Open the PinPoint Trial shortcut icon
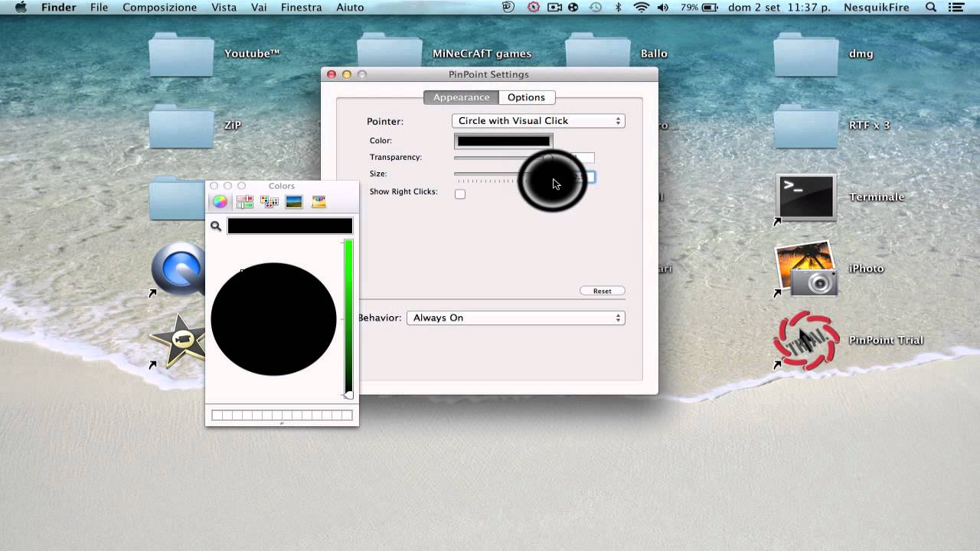 pyautogui.click(x=805, y=341)
